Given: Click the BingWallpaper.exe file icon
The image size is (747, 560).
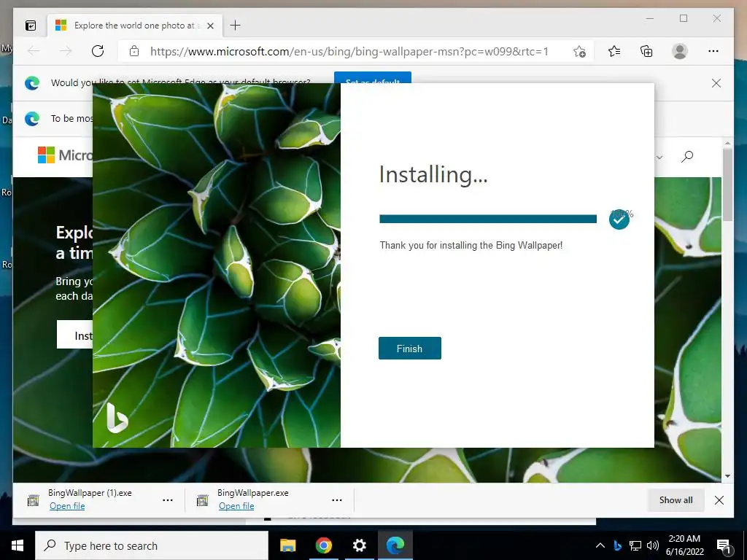Looking at the screenshot, I should pos(203,500).
